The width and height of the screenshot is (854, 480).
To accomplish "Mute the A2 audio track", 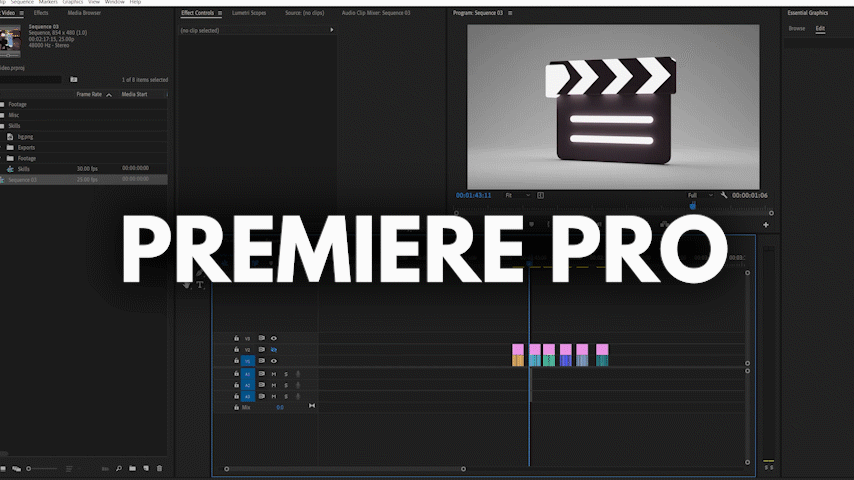I will tap(274, 385).
